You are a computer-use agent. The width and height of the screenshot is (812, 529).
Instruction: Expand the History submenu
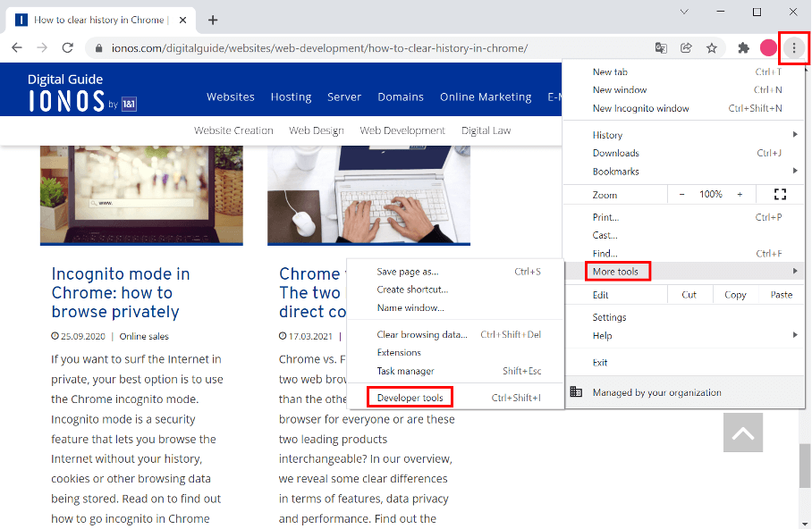point(683,135)
